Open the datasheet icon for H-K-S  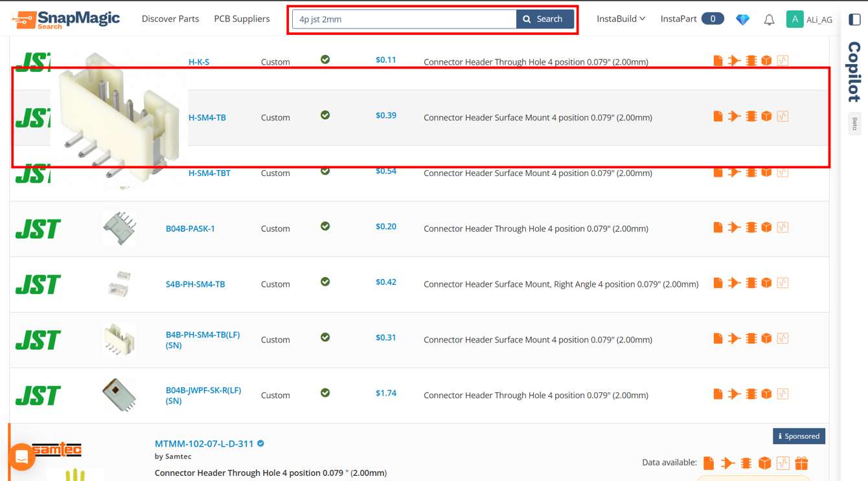(718, 61)
